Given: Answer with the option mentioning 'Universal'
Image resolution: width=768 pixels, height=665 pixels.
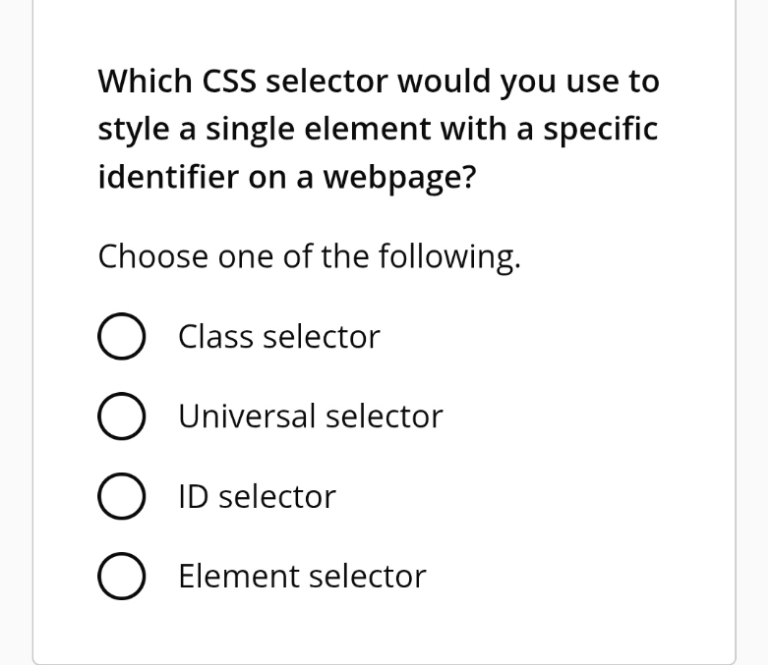Looking at the screenshot, I should click(x=310, y=416).
